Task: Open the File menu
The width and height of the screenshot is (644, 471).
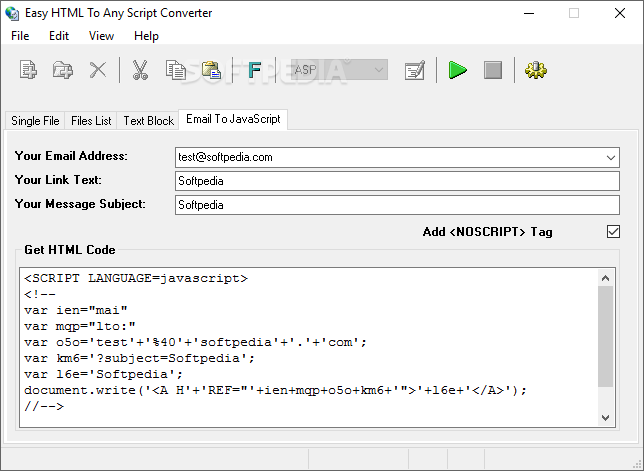Action: 20,36
